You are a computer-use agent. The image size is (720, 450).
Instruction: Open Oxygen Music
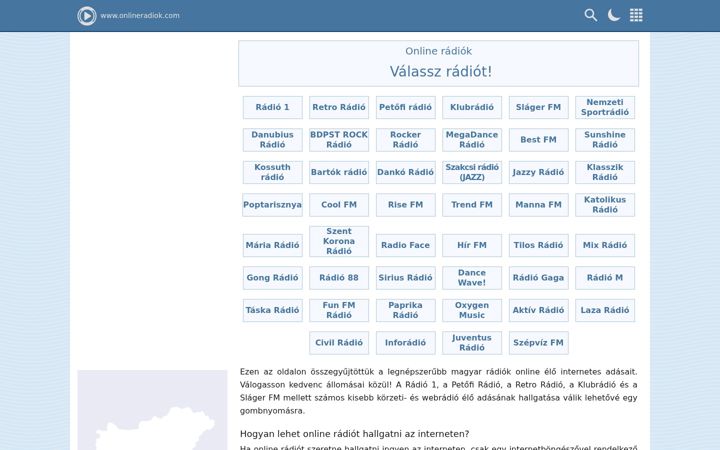click(472, 311)
